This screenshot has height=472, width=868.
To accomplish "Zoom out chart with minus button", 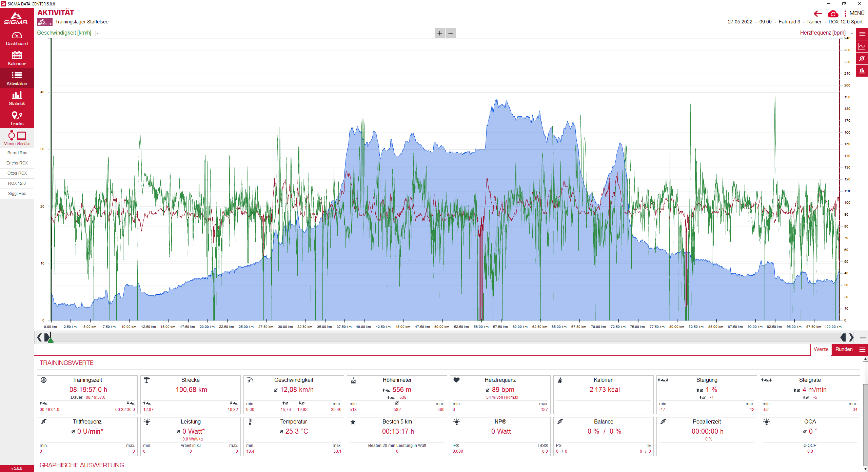I will click(451, 33).
